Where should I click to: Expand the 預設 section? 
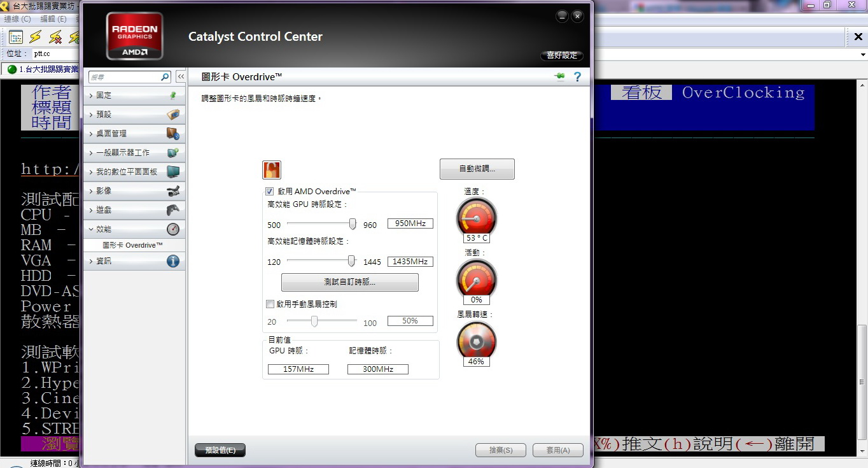tap(134, 115)
